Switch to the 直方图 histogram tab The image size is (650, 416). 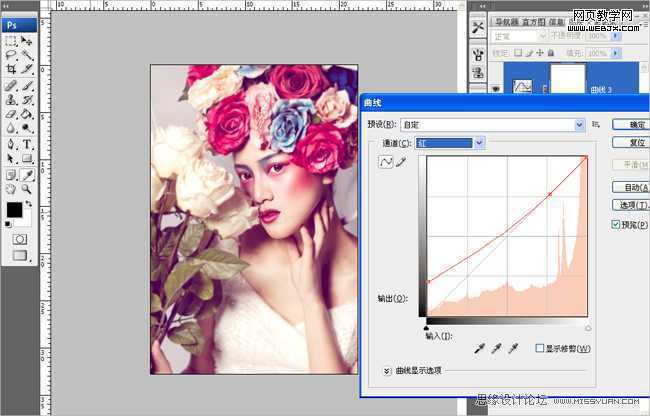point(533,22)
